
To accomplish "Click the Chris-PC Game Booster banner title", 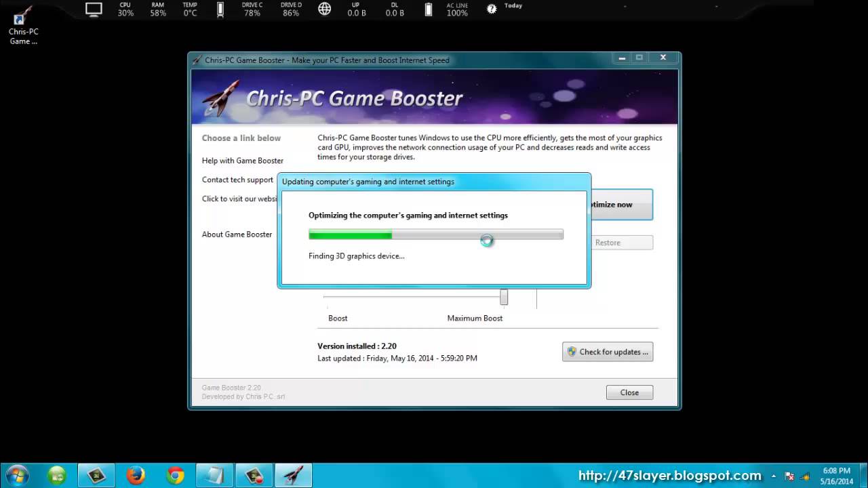I will pyautogui.click(x=354, y=99).
